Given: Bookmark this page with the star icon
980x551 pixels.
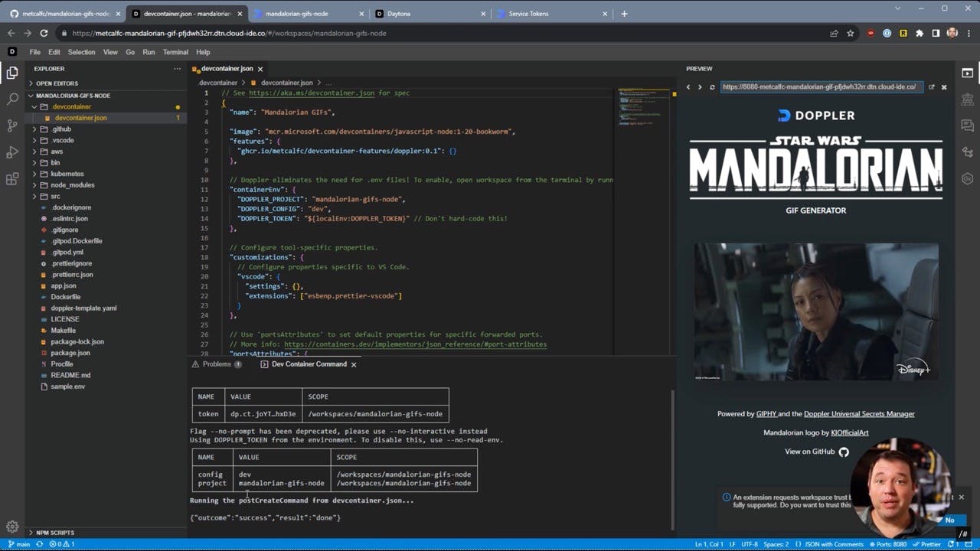Looking at the screenshot, I should 850,33.
